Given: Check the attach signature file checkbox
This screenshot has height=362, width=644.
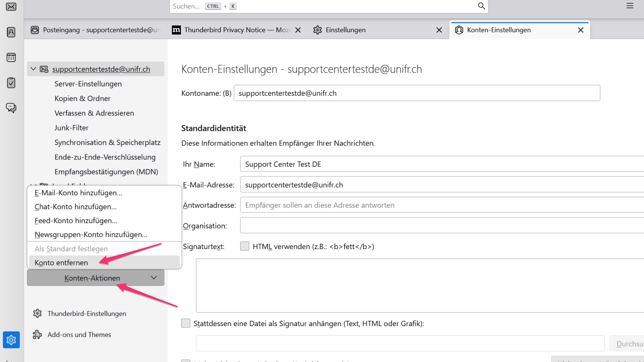Looking at the screenshot, I should click(x=186, y=323).
